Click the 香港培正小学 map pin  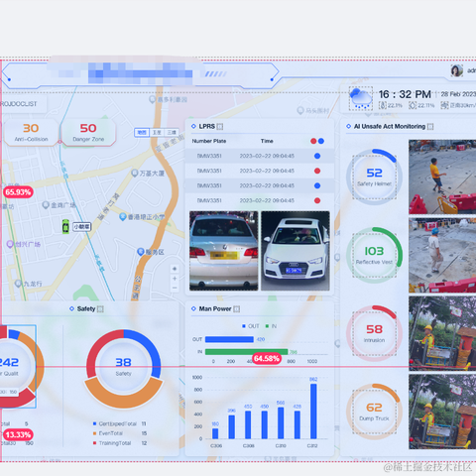click(x=123, y=217)
